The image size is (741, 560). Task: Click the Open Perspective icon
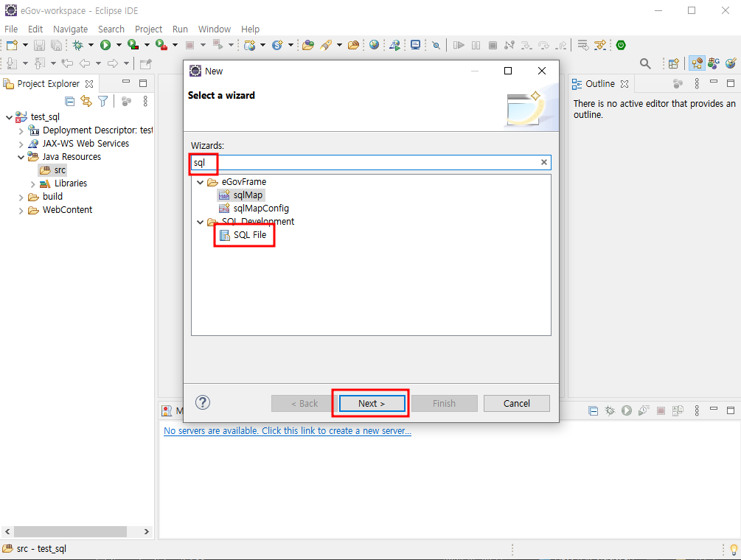(674, 63)
